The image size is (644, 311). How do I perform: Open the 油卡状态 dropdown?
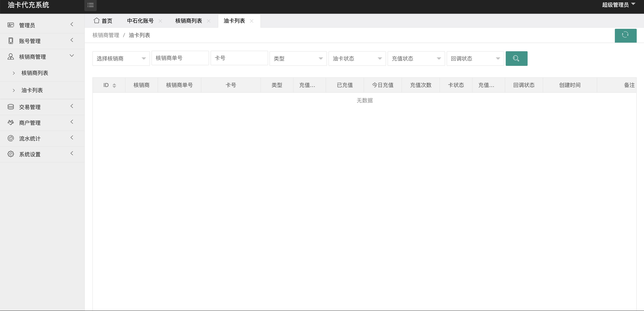coord(357,58)
